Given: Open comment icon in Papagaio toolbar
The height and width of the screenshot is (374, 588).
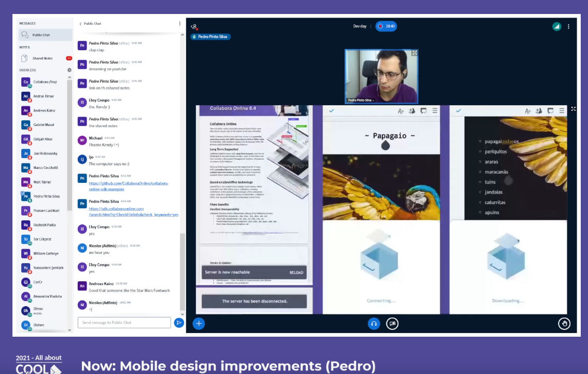Looking at the screenshot, I should (x=424, y=111).
